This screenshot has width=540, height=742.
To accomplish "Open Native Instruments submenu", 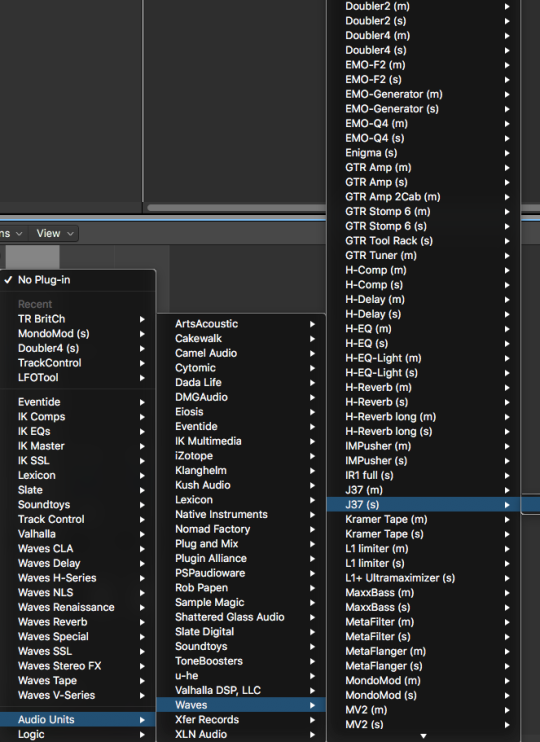I will click(x=241, y=514).
